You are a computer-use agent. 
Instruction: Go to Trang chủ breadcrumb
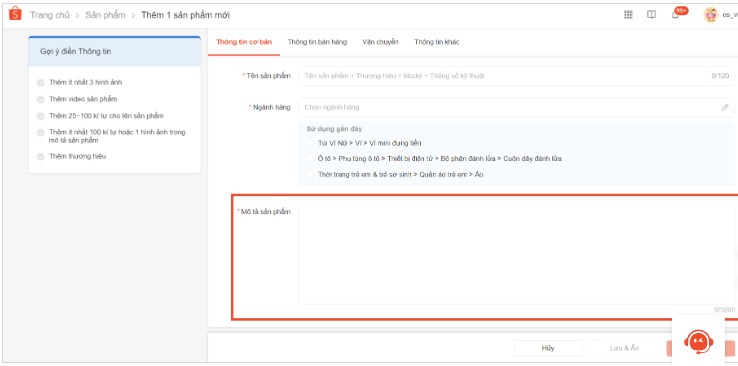50,15
